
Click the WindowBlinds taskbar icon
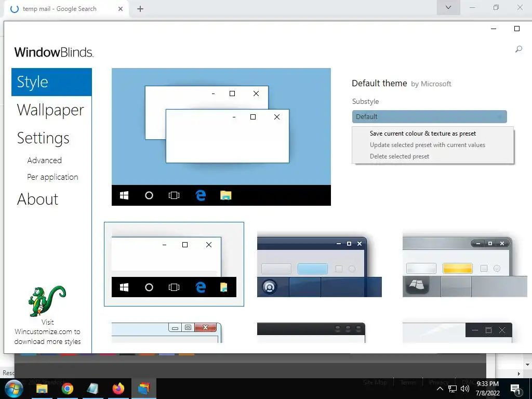tap(144, 389)
